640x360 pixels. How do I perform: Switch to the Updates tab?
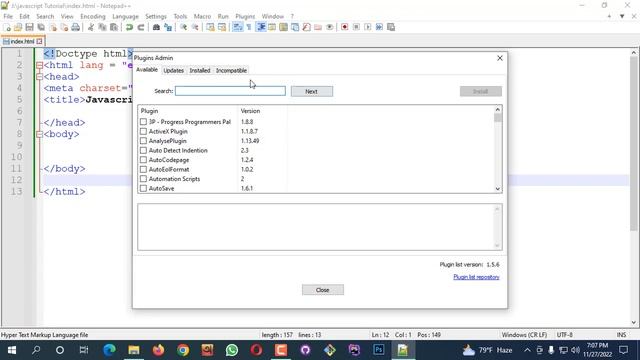[173, 71]
